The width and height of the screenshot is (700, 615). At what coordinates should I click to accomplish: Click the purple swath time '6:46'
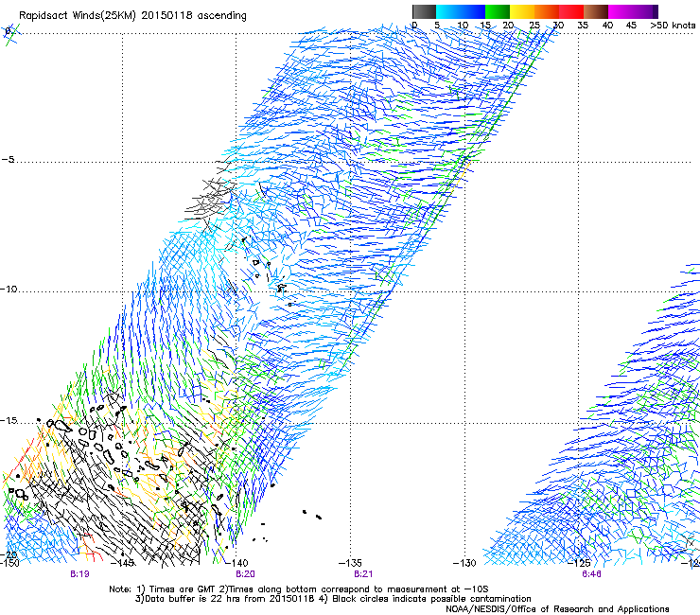[591, 574]
